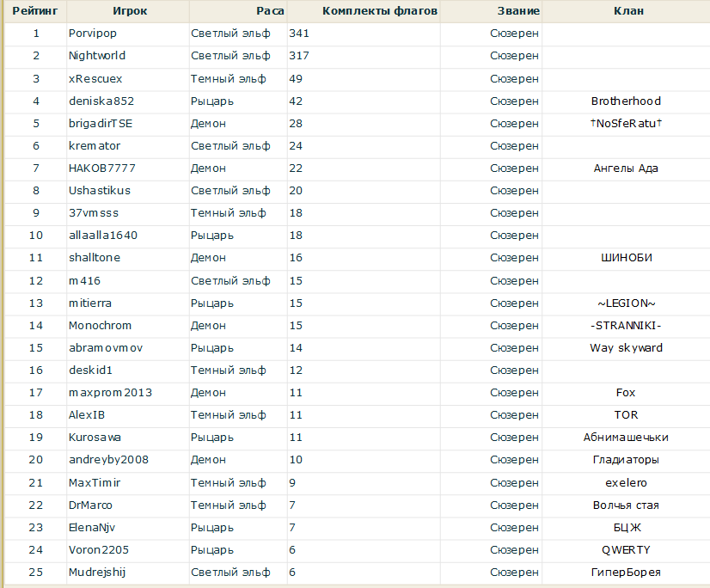The height and width of the screenshot is (588, 710).
Task: Click the Звание column header
Action: tap(518, 11)
